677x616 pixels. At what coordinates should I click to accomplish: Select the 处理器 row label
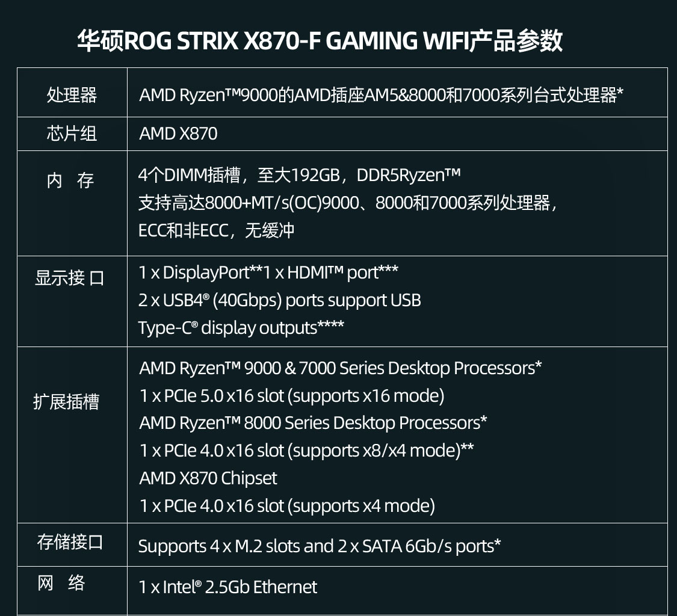click(72, 95)
